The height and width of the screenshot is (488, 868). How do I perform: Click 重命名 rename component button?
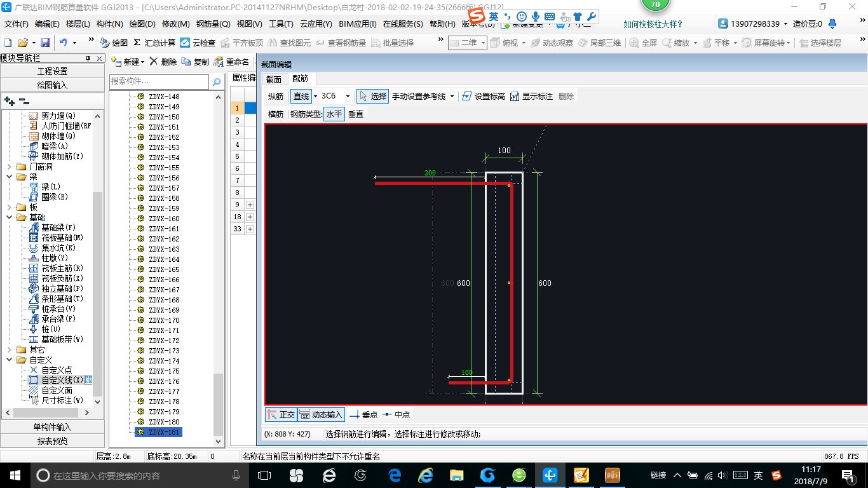(231, 62)
